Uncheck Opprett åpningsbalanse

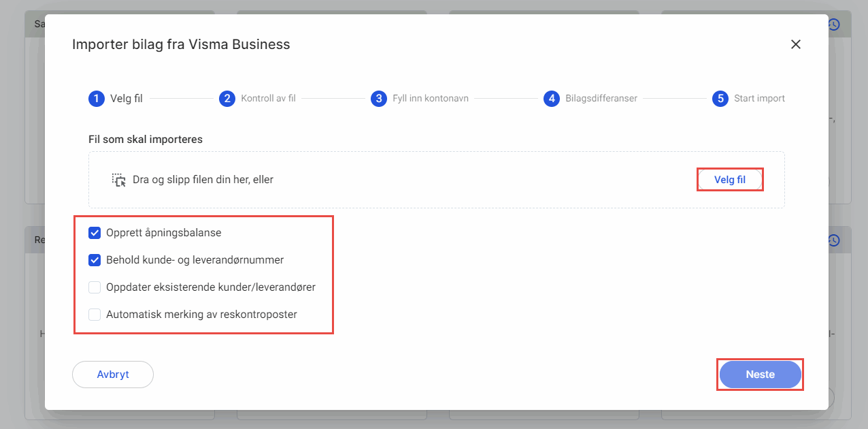tap(94, 232)
